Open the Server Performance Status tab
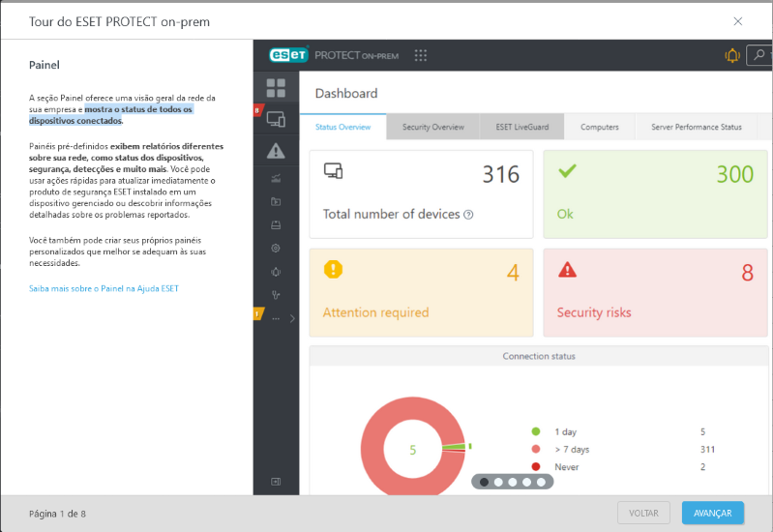773x532 pixels. (x=696, y=127)
